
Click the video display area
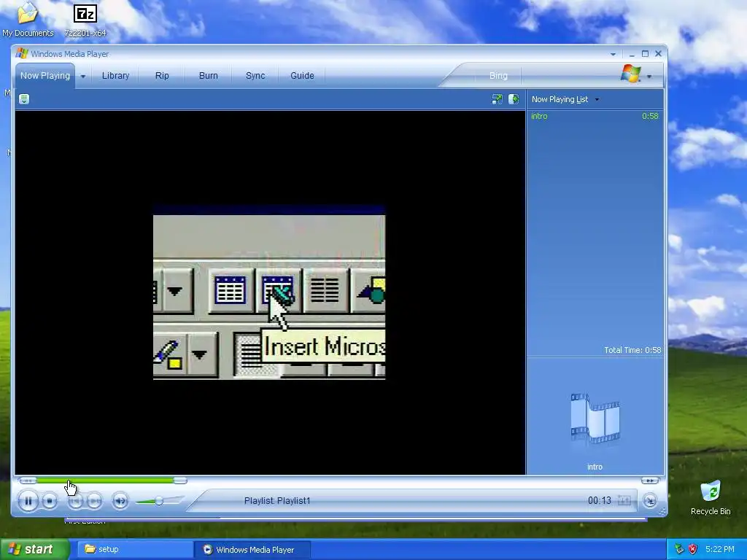tap(270, 292)
